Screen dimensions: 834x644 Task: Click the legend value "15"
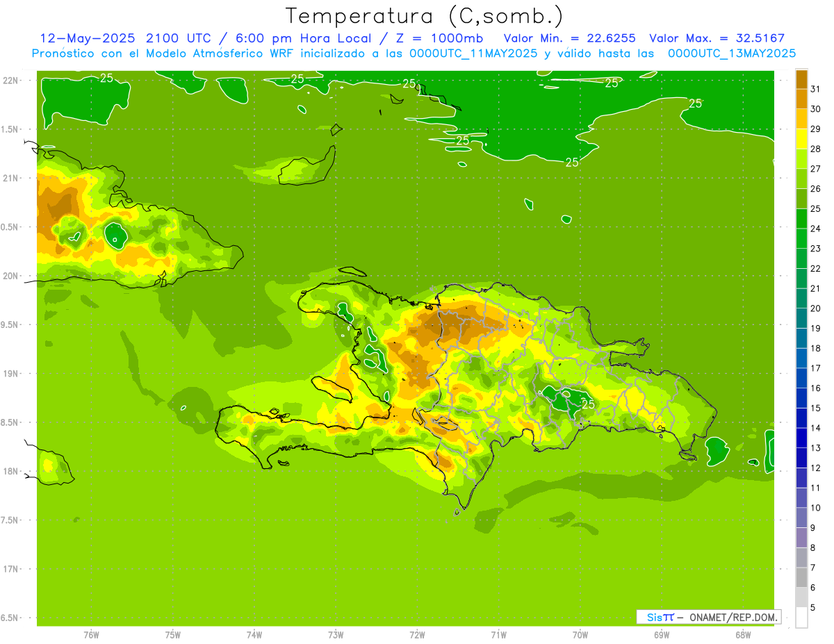815,408
